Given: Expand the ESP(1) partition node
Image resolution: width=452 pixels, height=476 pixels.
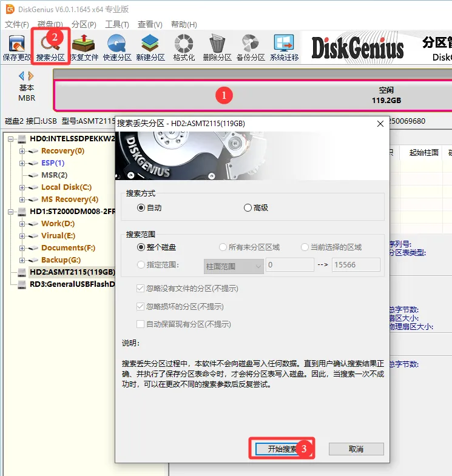Looking at the screenshot, I should tap(22, 163).
